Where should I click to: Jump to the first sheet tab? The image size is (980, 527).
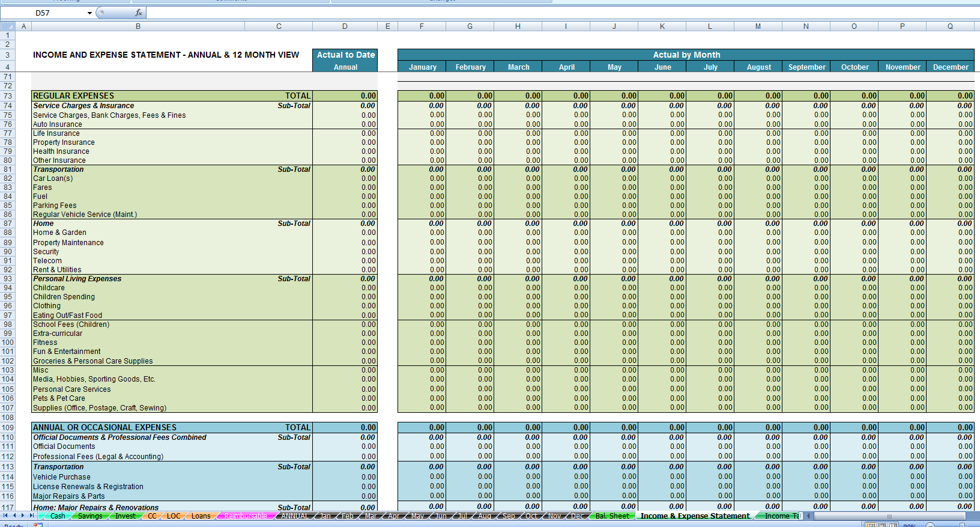[6, 516]
